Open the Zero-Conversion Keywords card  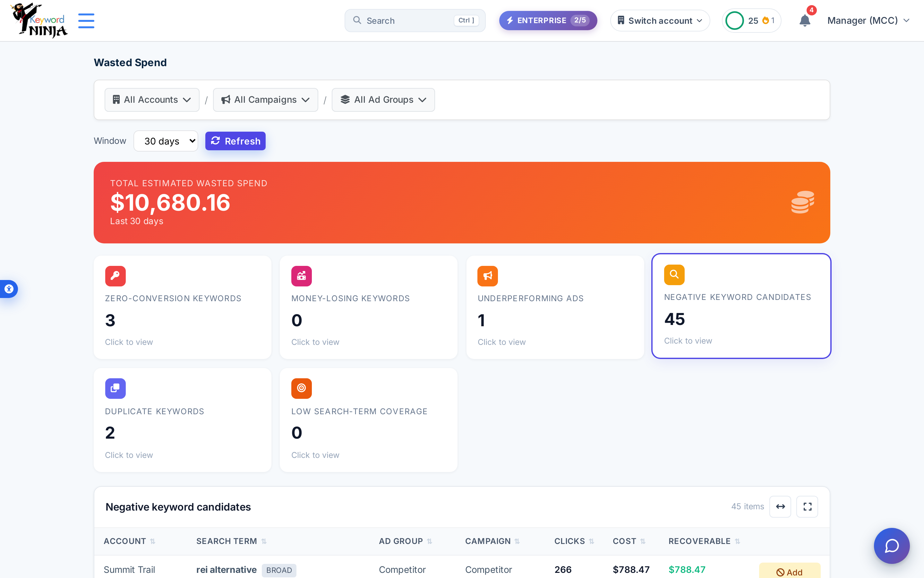(183, 307)
